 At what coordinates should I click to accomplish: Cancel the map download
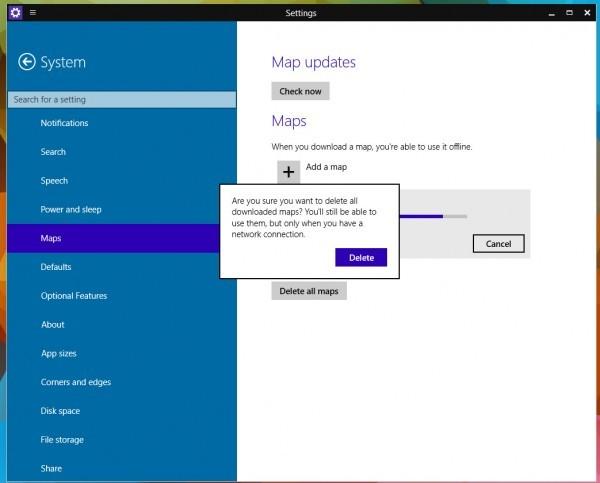coord(498,244)
